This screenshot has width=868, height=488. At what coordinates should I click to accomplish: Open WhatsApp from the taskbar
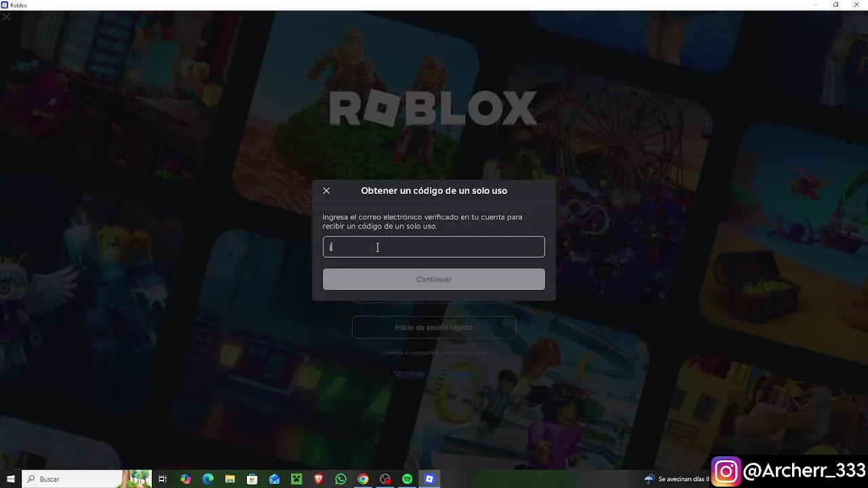point(341,479)
